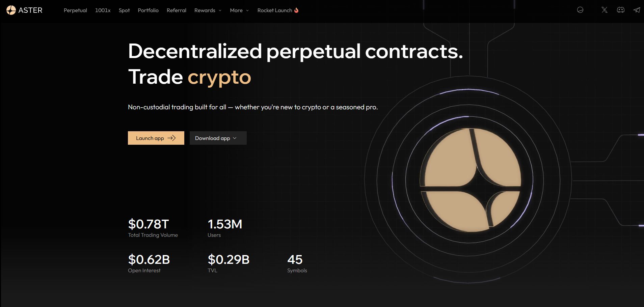Image resolution: width=644 pixels, height=307 pixels.
Task: Click the arrow icon on Launch app
Action: click(x=172, y=138)
